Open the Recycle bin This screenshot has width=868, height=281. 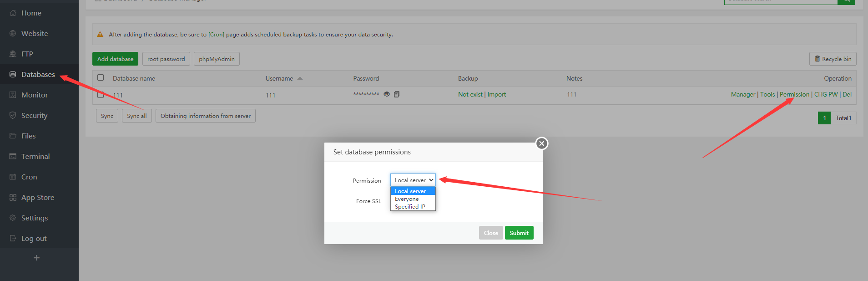coord(833,59)
